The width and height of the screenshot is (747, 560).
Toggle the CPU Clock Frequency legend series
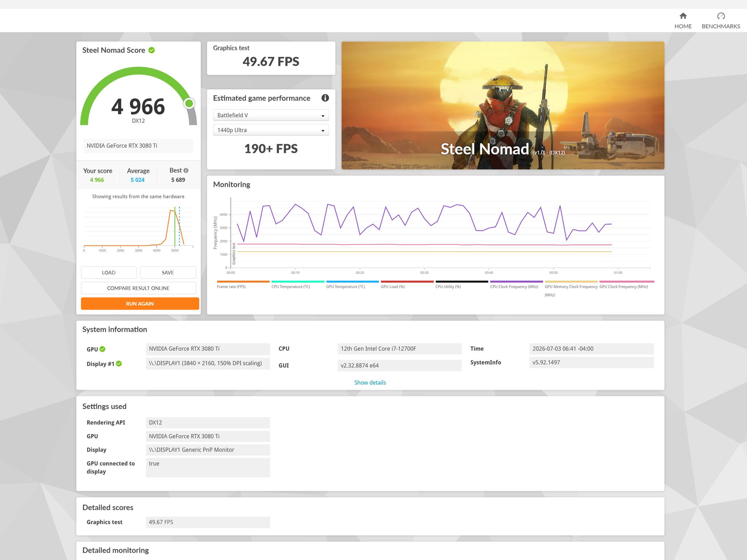coord(514,287)
